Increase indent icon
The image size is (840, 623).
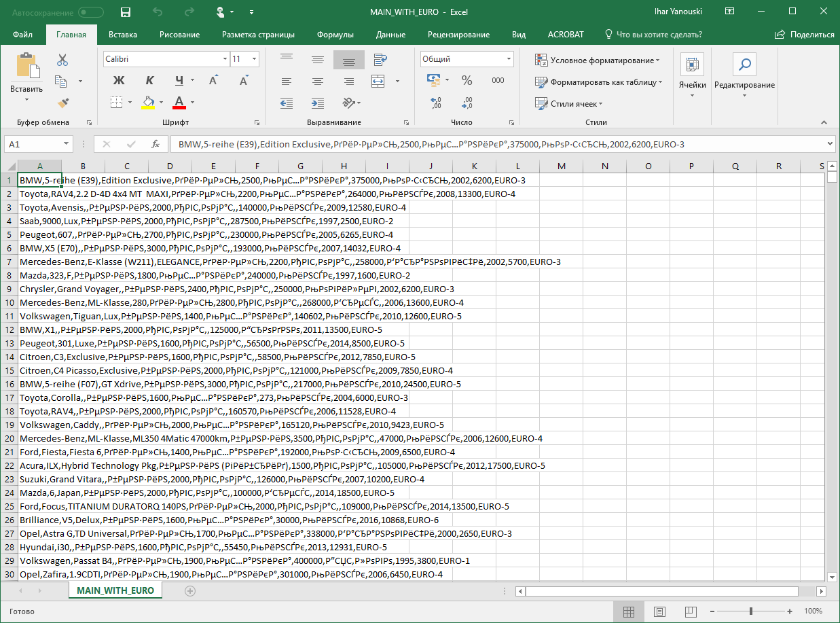coord(317,103)
